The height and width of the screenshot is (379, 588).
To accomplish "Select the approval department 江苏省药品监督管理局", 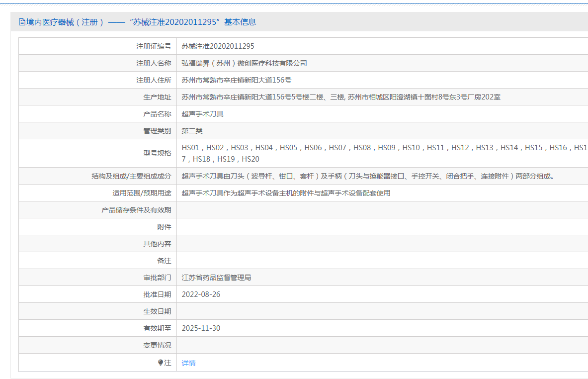I will (x=216, y=278).
